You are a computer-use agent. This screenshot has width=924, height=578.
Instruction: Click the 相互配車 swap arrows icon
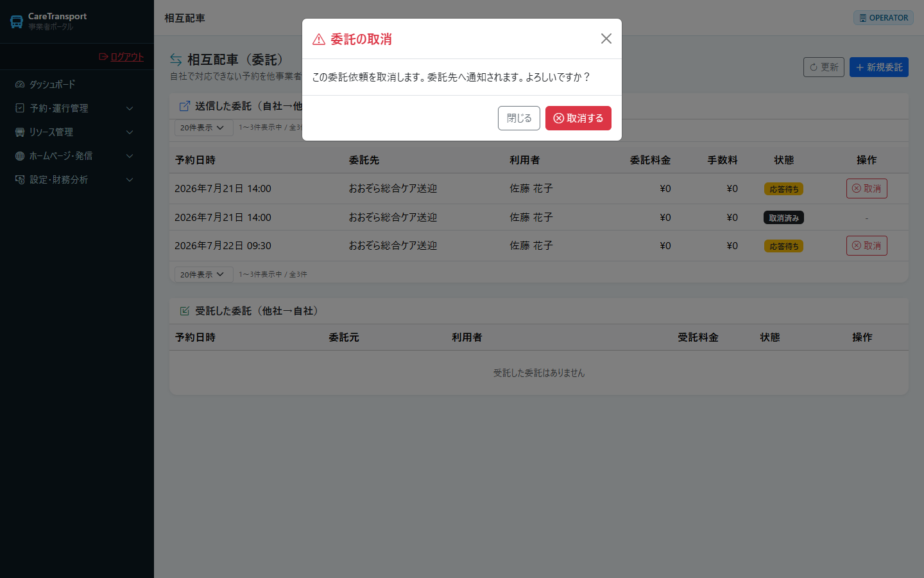176,60
